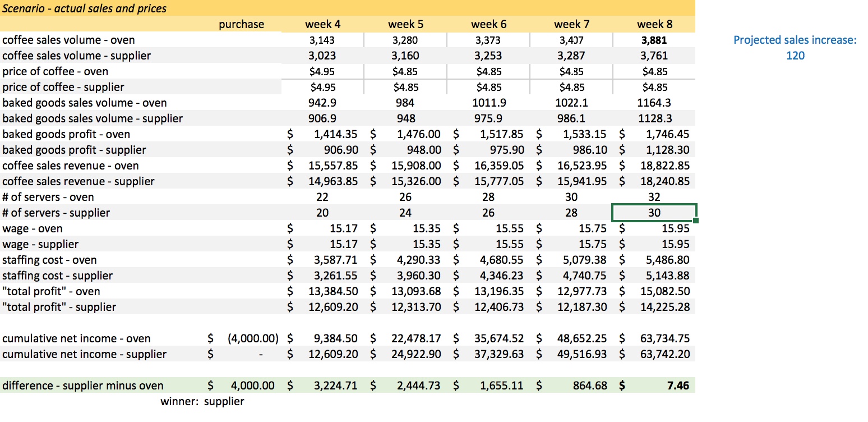Screen dimensions: 868x422
Task: Select staffing cost supplier value 3,261.55
Action: (335, 276)
